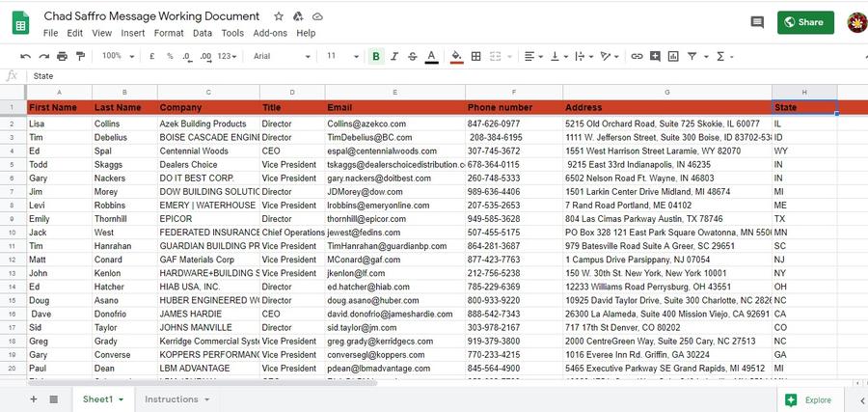868x412 pixels.
Task: Click the green Share button
Action: (x=805, y=22)
